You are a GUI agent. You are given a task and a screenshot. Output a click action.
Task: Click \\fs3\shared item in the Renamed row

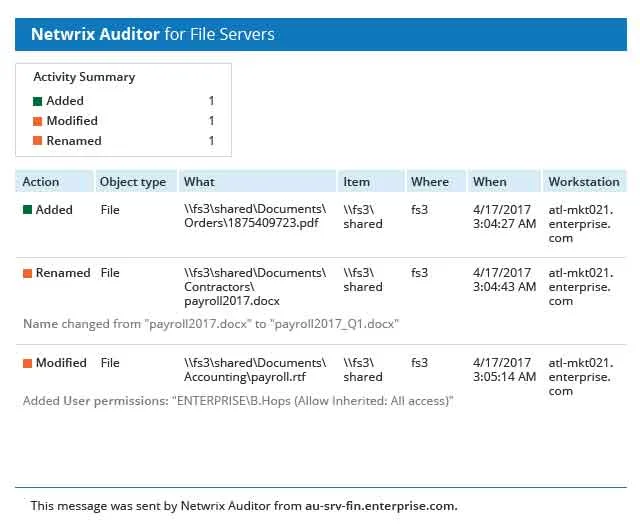pyautogui.click(x=363, y=280)
